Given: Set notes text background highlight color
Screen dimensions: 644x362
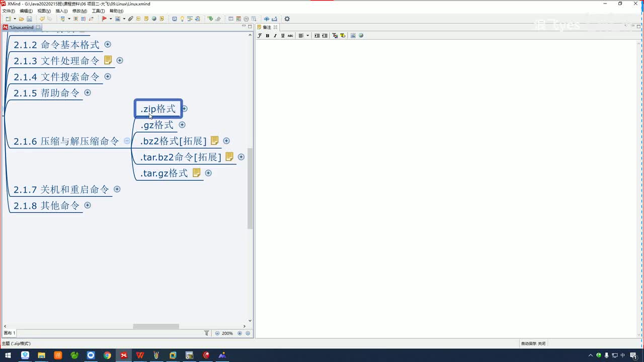Looking at the screenshot, I should coord(343,36).
